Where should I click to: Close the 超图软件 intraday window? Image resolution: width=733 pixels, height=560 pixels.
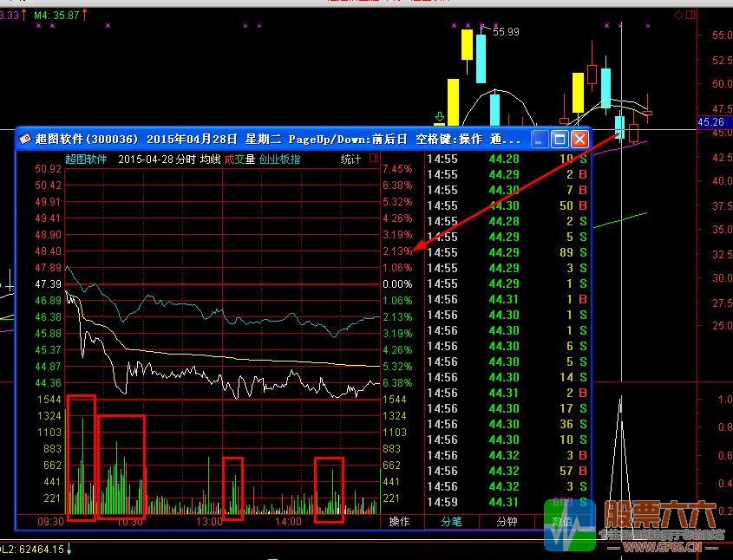click(579, 139)
